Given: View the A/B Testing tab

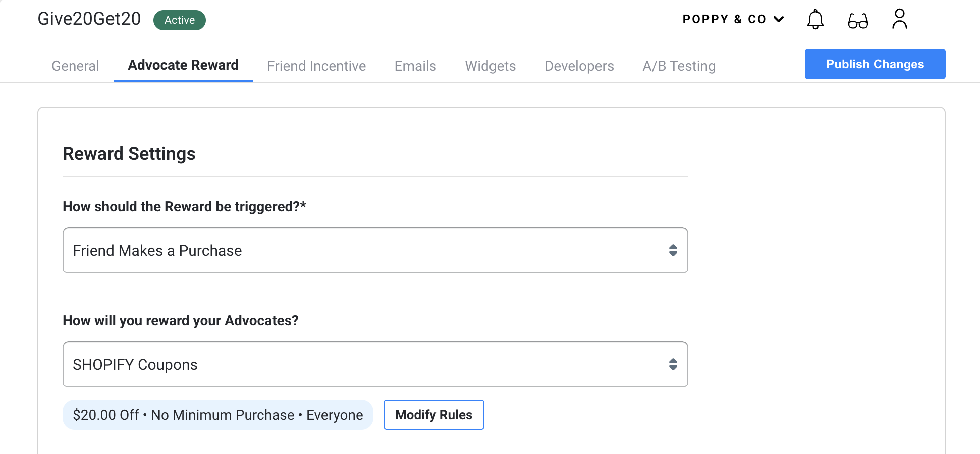Looking at the screenshot, I should pos(679,66).
